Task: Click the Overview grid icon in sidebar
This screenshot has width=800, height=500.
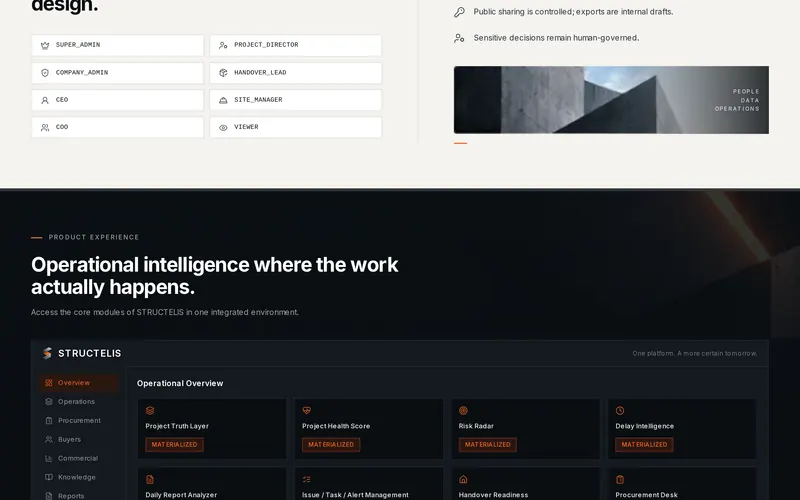Action: click(x=48, y=383)
